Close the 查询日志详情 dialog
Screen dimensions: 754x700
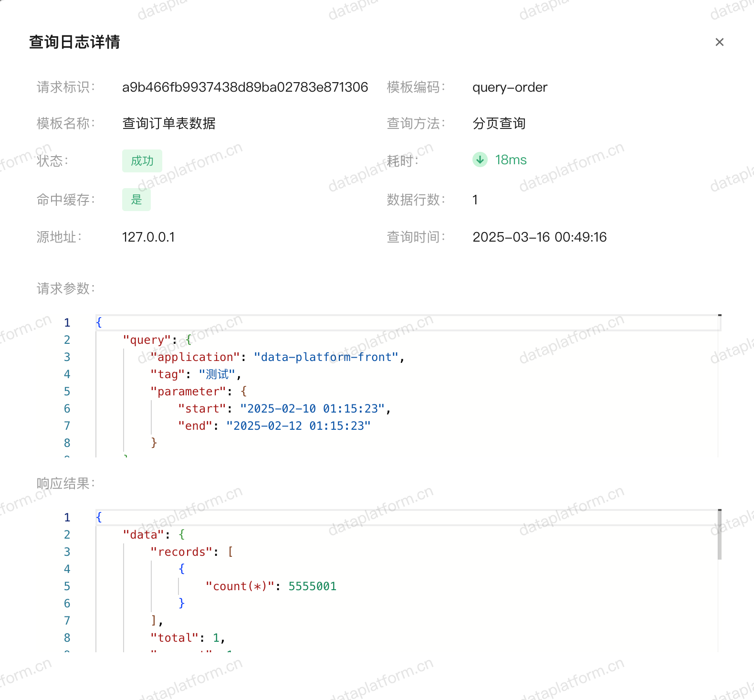719,42
